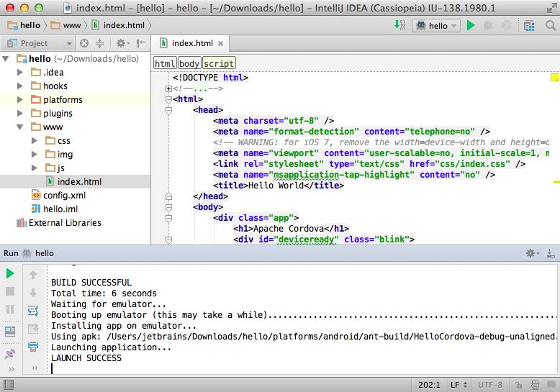
Task: Click the Make Project build icon
Action: pos(399,25)
